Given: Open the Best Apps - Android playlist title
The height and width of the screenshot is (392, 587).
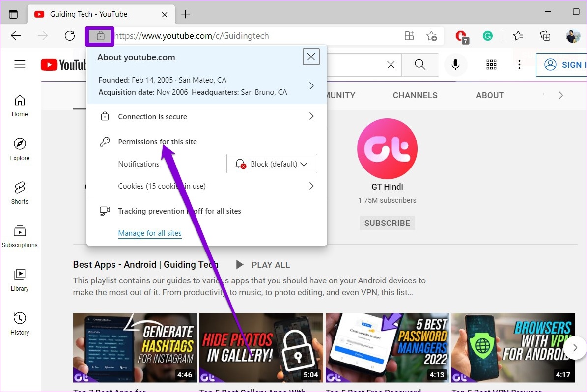Looking at the screenshot, I should (x=145, y=265).
